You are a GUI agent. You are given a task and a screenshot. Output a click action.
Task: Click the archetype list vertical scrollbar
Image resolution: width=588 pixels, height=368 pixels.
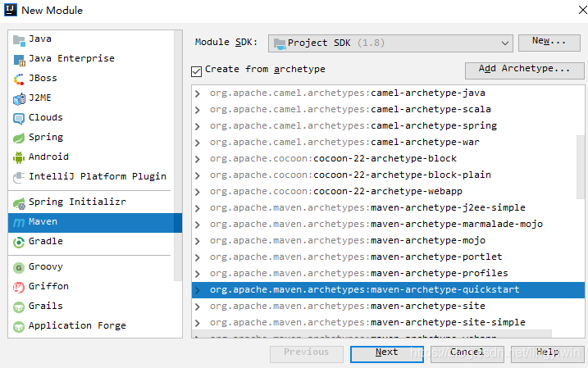point(580,166)
